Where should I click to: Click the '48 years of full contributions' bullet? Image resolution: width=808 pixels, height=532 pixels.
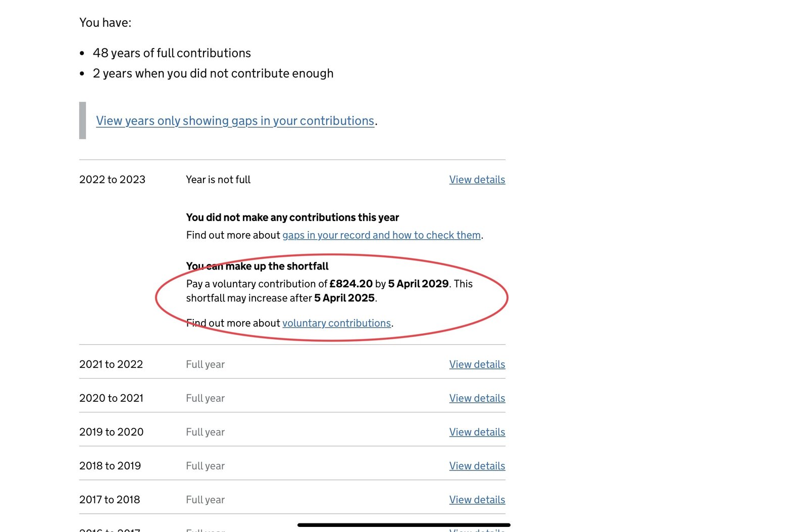[172, 53]
